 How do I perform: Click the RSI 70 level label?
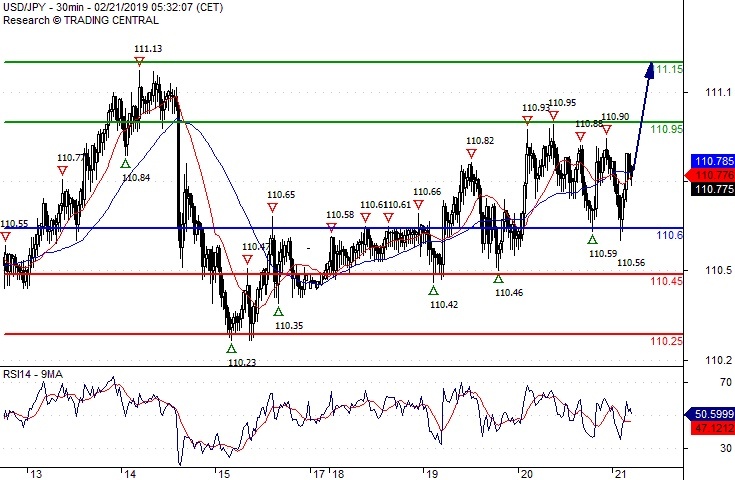pos(726,382)
